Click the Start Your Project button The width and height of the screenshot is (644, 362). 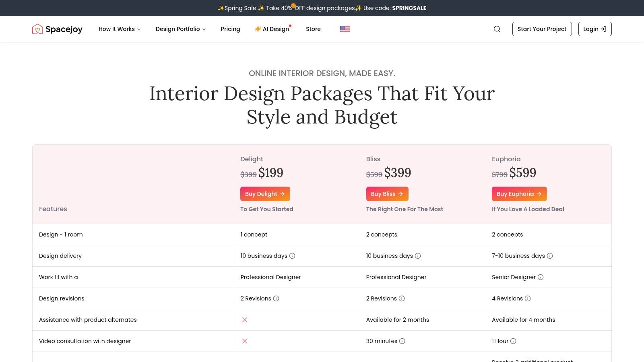click(x=542, y=29)
